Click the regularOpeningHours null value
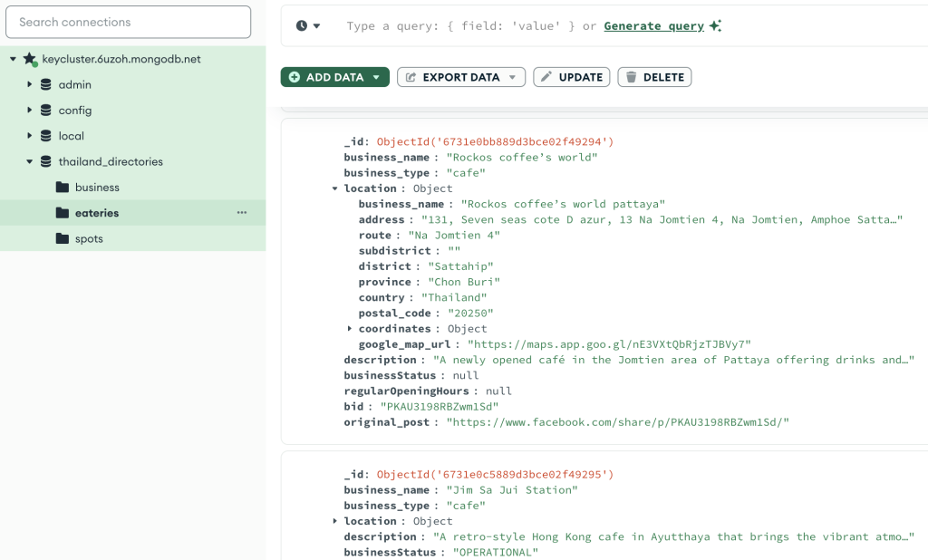The image size is (928, 560). (x=498, y=391)
